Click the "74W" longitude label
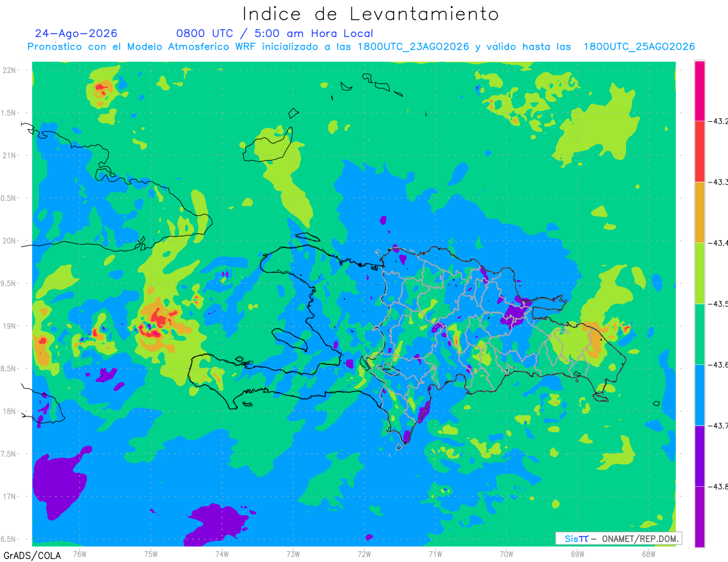The image size is (728, 562). (222, 553)
